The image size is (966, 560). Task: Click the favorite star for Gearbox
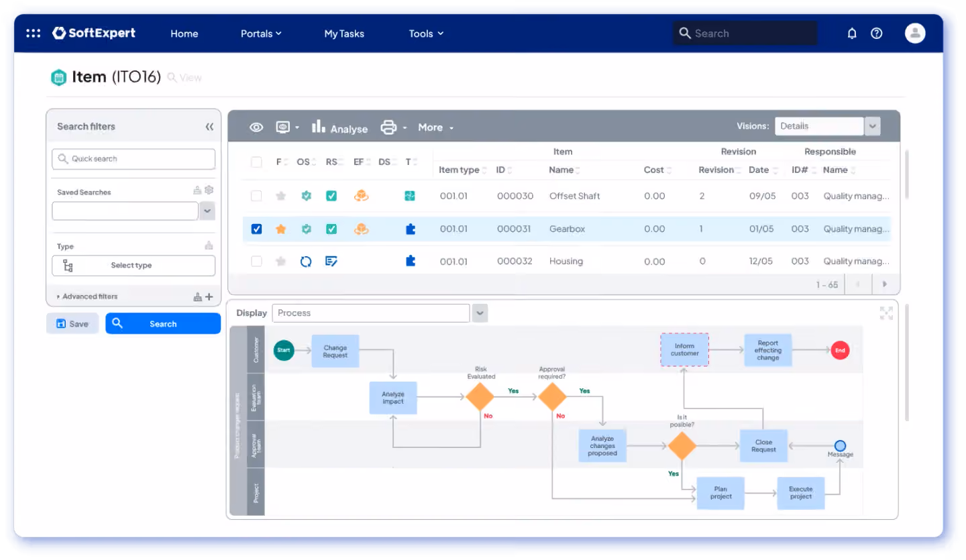pyautogui.click(x=280, y=229)
